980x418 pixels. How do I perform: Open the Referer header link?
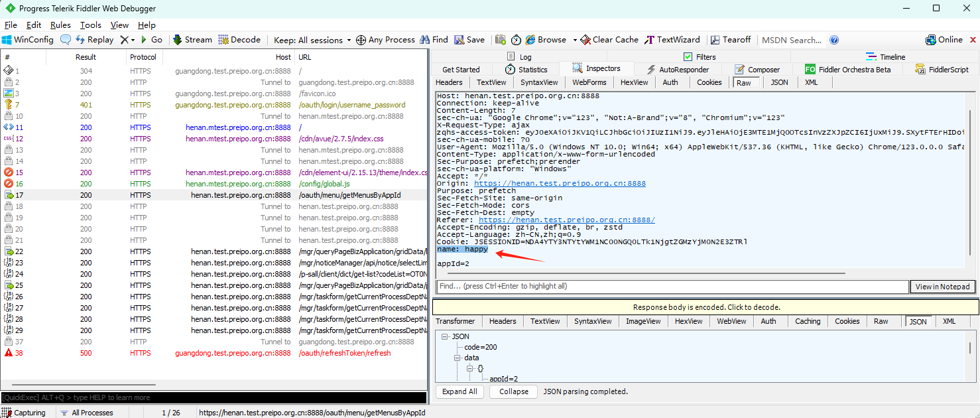[x=567, y=220]
